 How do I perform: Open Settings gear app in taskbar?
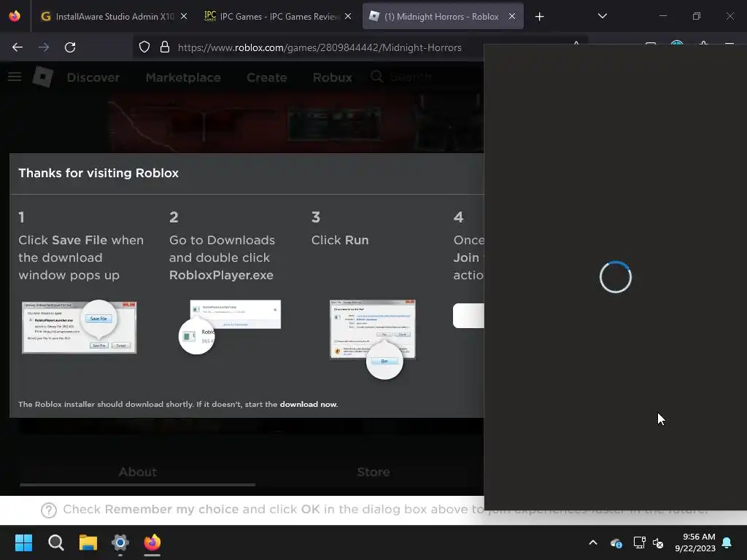pyautogui.click(x=120, y=542)
